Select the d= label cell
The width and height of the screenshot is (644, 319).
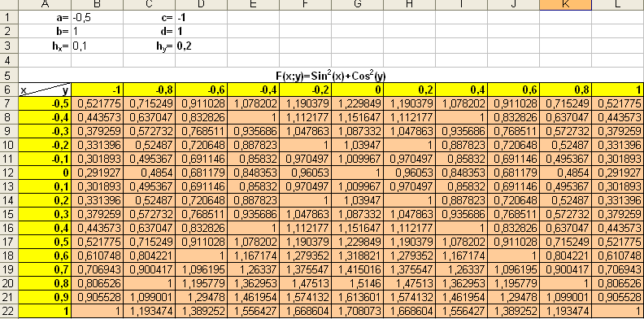click(150, 32)
